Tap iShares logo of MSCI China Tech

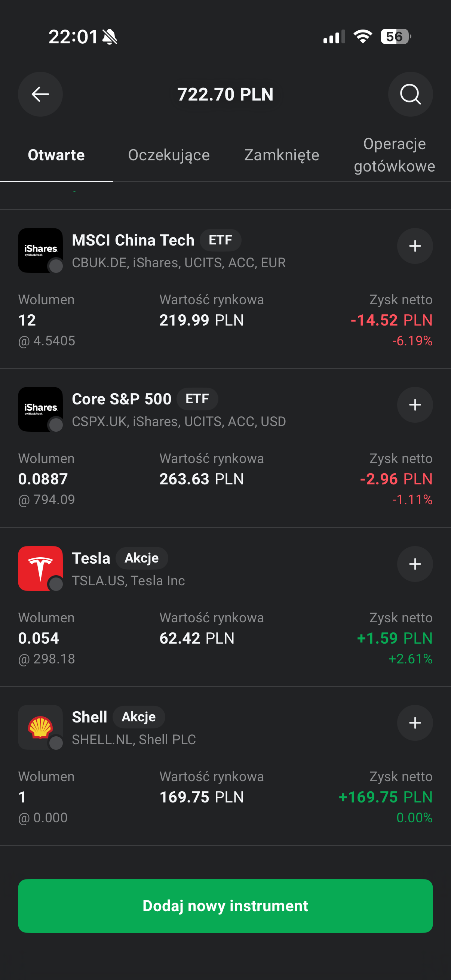40,250
